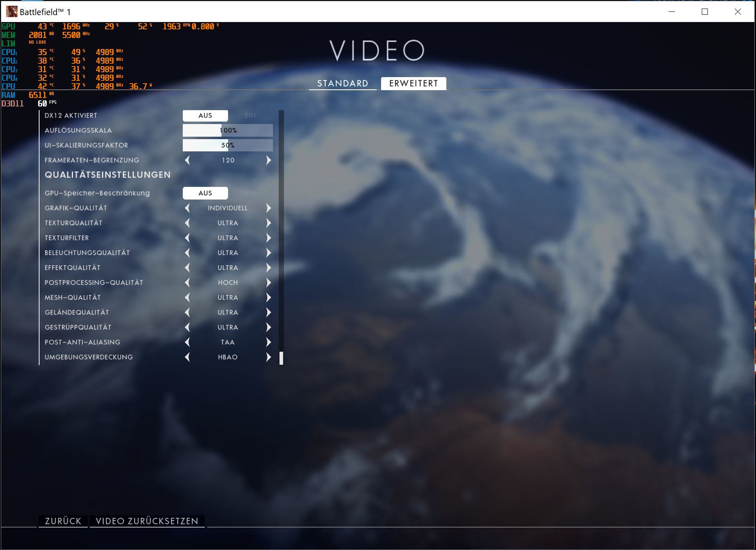Minimize the Battlefield 1 window
This screenshot has height=550, width=756.
tap(672, 11)
